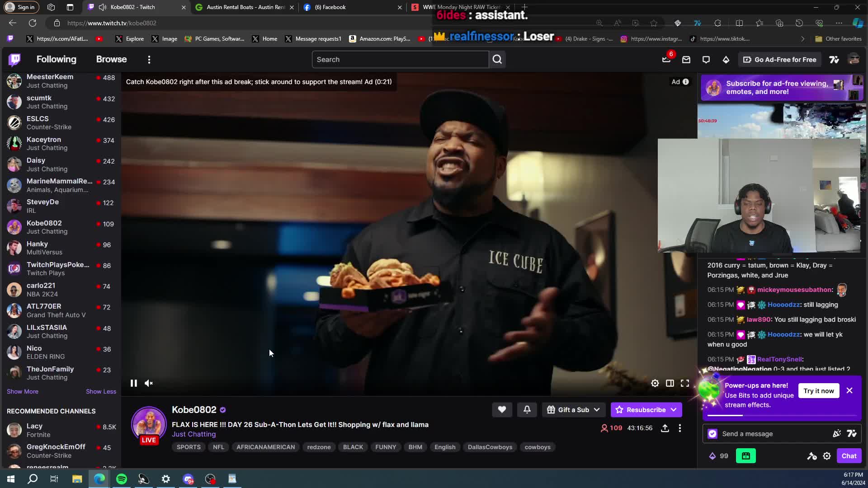
Task: Pause the video player
Action: pyautogui.click(x=134, y=383)
